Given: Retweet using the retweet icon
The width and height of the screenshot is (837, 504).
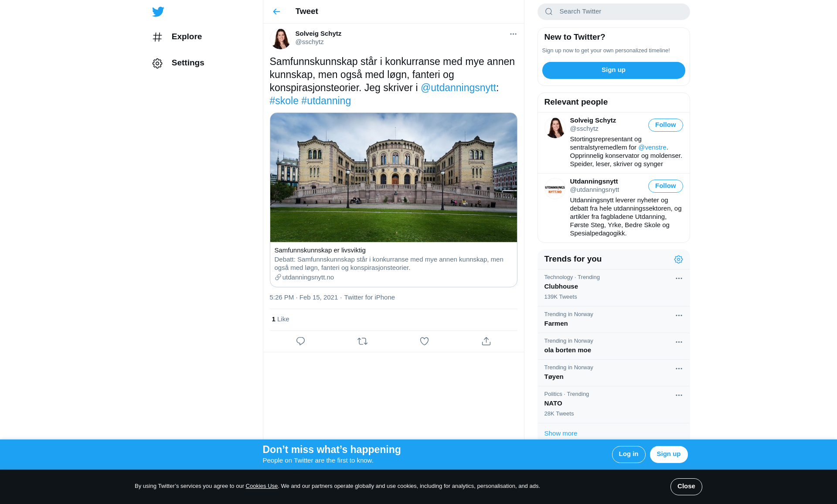Looking at the screenshot, I should click(362, 341).
